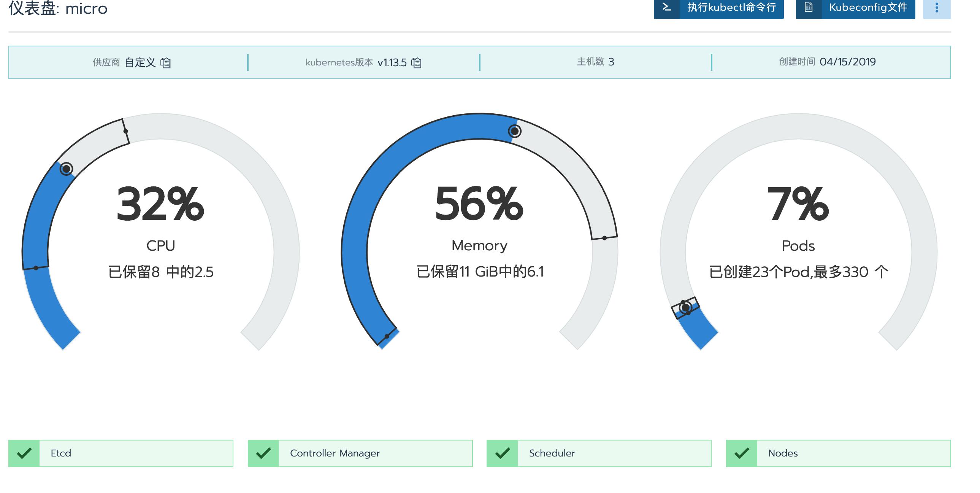Click the creation date 04/15/2019

pos(848,62)
